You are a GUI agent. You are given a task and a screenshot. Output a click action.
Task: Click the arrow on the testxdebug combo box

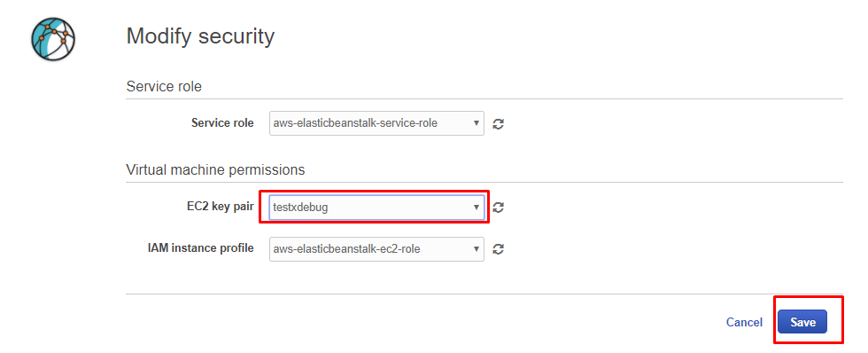[x=476, y=208]
